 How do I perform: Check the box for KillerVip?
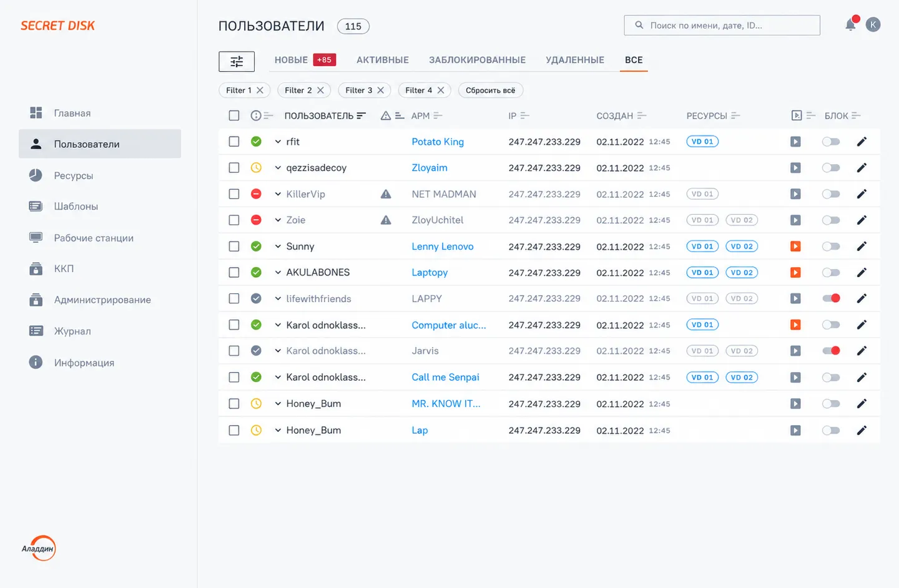pos(234,194)
